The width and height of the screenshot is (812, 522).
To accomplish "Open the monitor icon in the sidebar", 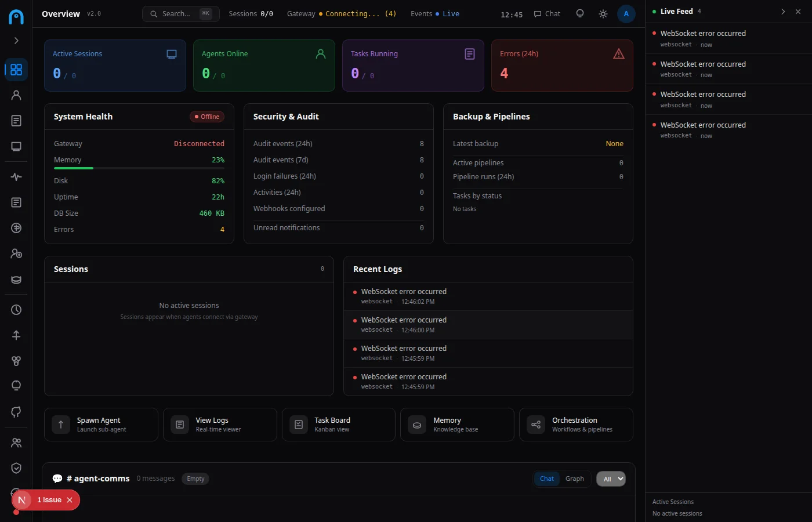I will click(16, 147).
